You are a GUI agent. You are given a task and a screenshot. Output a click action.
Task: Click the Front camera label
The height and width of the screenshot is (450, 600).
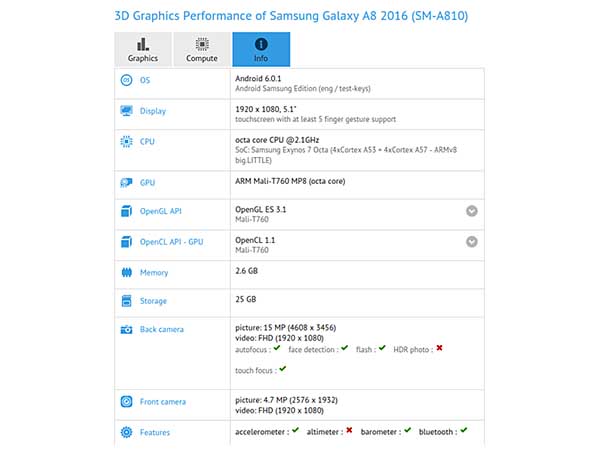(163, 402)
